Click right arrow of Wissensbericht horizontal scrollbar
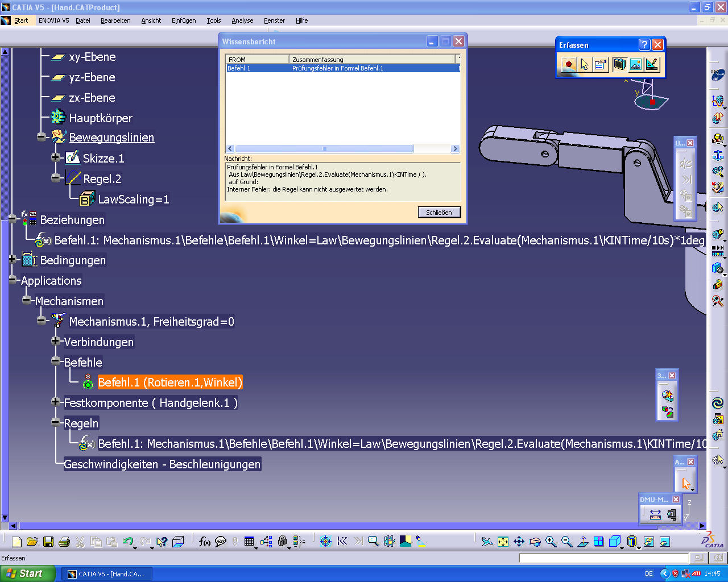 click(x=455, y=149)
